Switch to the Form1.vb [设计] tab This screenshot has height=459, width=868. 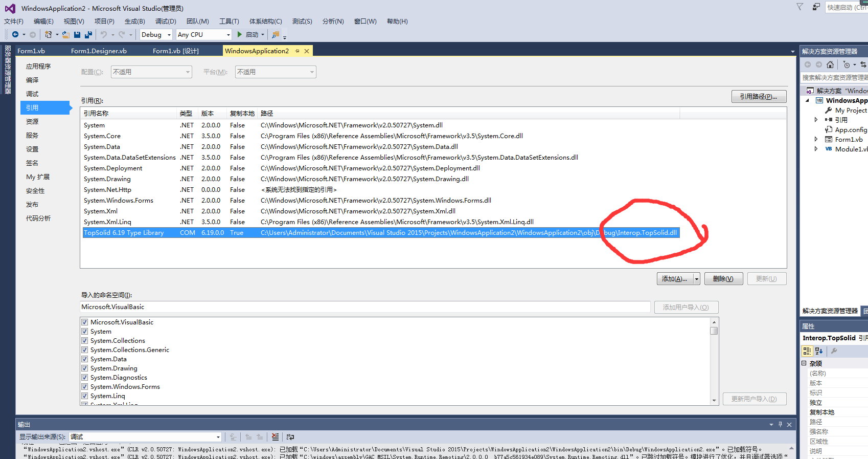[176, 51]
